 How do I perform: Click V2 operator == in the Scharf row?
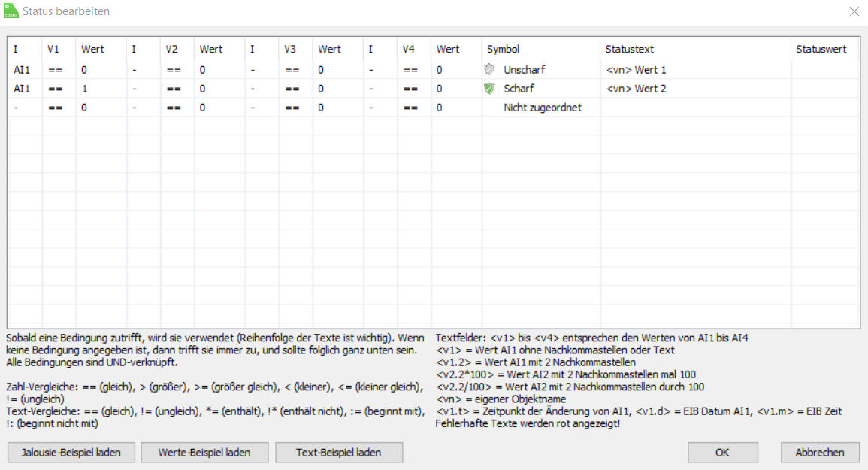click(x=177, y=89)
